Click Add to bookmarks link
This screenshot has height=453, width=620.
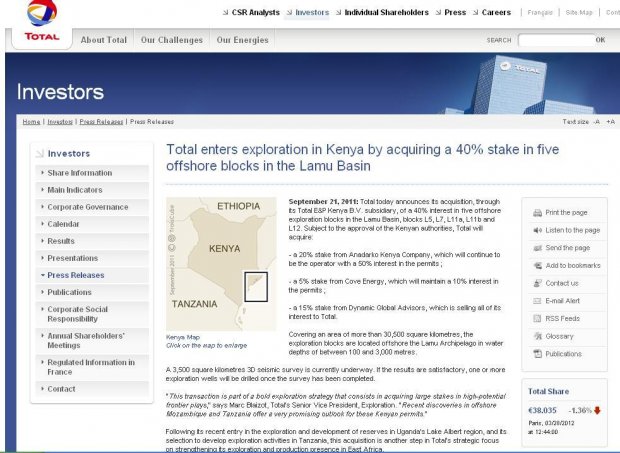pyautogui.click(x=573, y=266)
